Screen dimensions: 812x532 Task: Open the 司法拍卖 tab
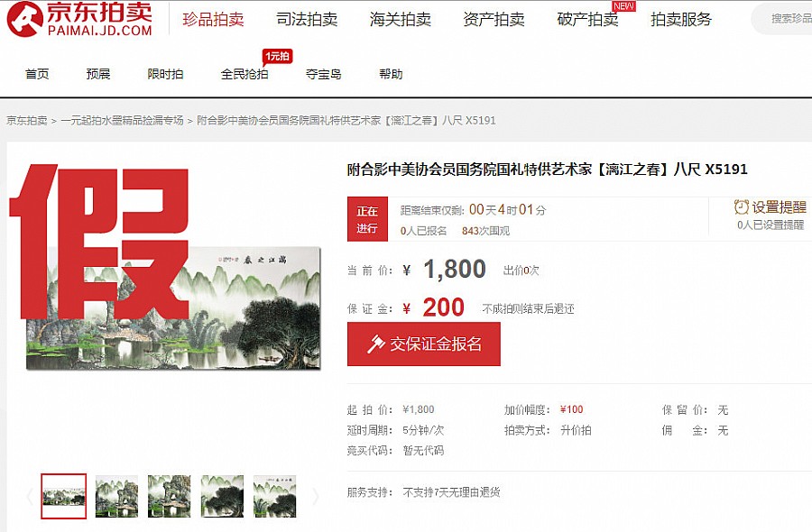[x=307, y=20]
